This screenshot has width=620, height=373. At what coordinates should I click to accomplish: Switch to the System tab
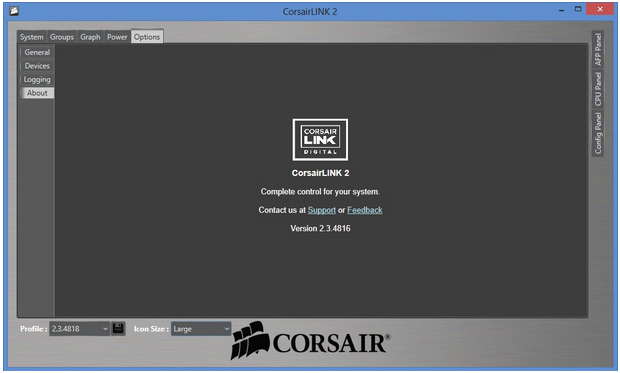coord(32,37)
